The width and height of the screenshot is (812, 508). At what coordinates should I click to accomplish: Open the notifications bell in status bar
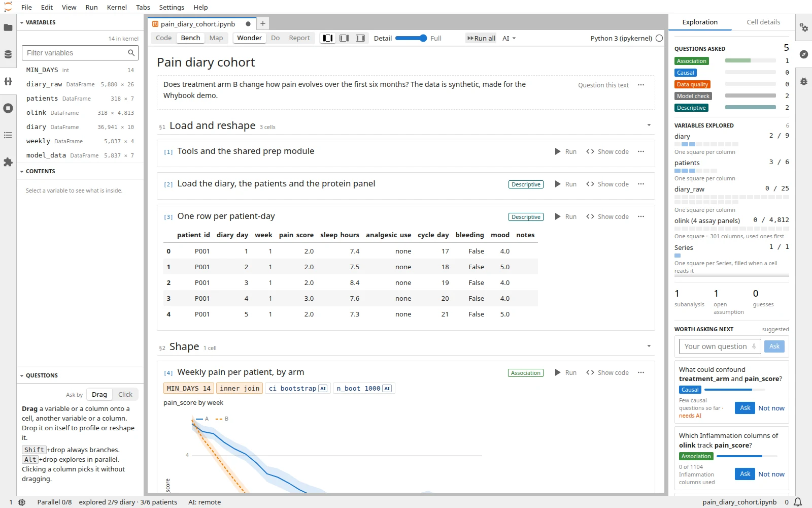[798, 502]
